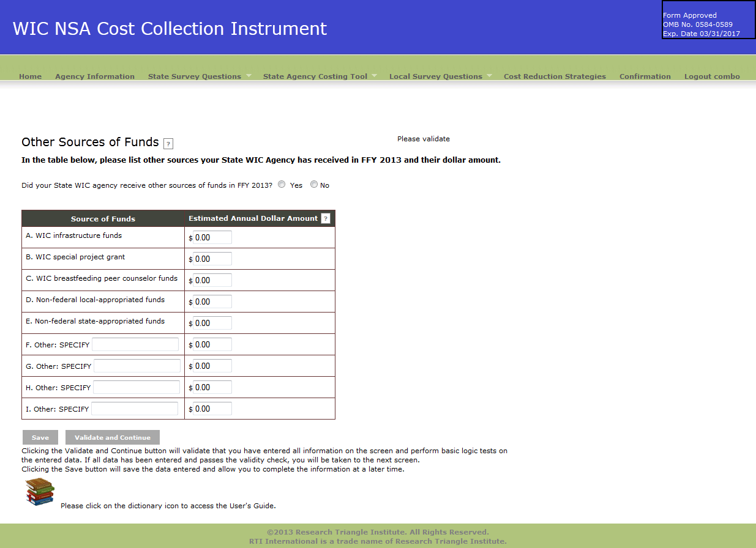Viewport: 756px width, 548px height.
Task: Click the B. WIC special project grant label
Action: click(75, 257)
